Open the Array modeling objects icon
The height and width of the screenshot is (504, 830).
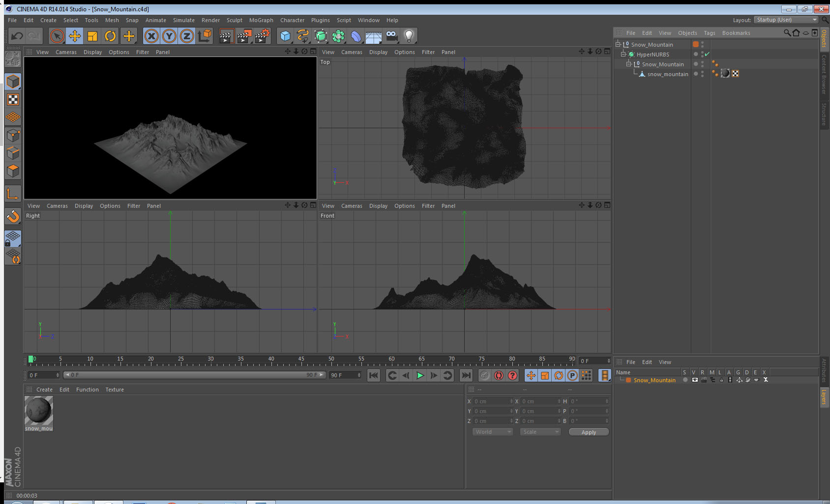(338, 36)
